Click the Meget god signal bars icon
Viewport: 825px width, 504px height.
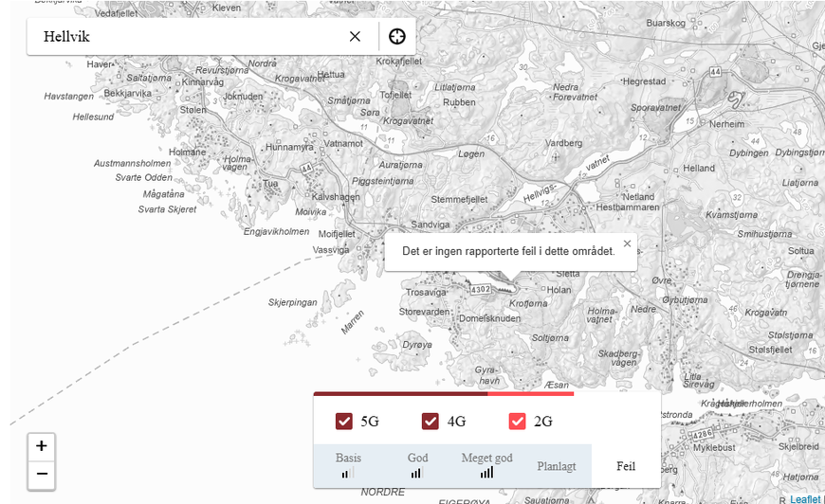tap(486, 472)
